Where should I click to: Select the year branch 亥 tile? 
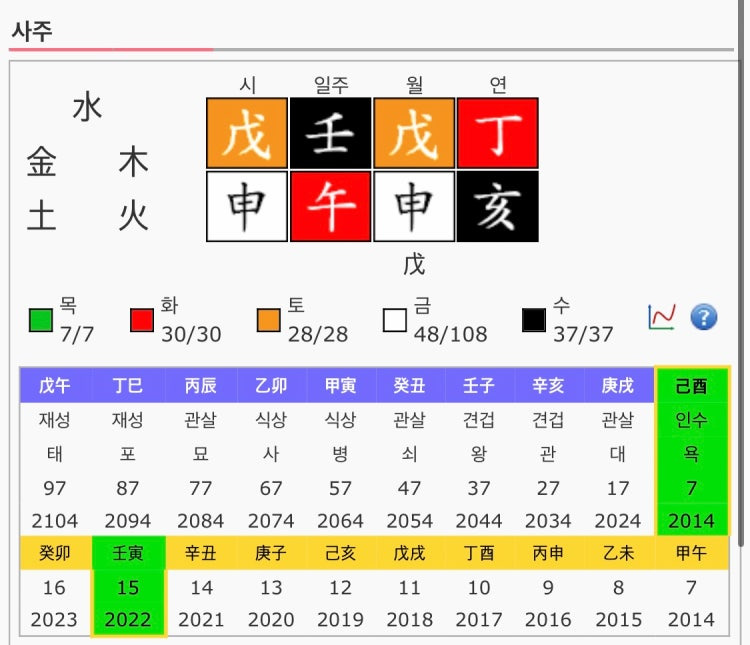(x=498, y=207)
